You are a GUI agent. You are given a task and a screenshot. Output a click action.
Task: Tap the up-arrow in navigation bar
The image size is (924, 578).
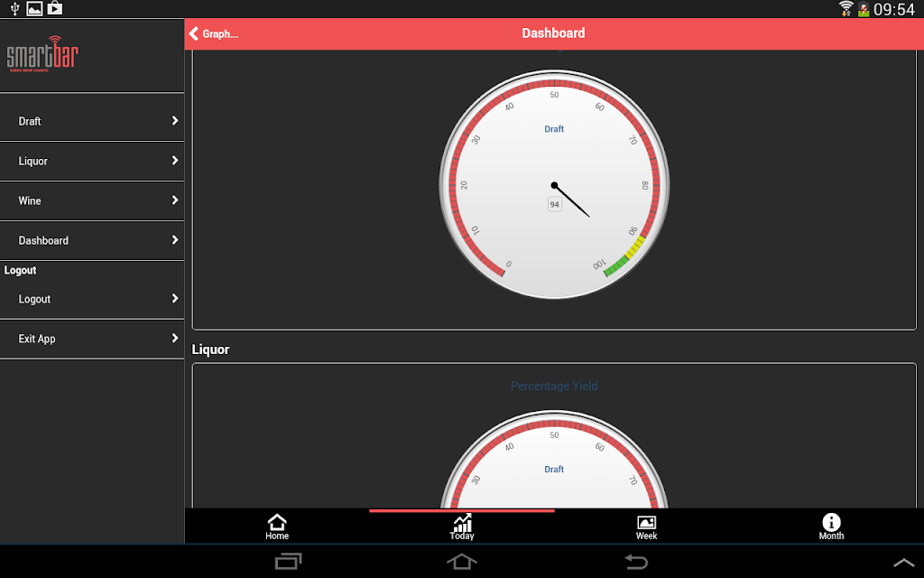click(x=903, y=563)
